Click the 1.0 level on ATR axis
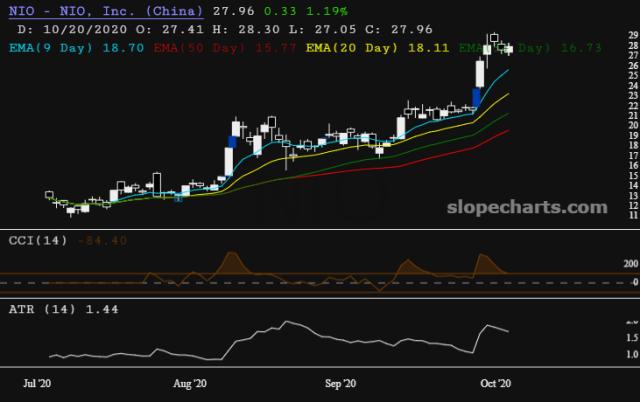640x402 pixels. click(602, 354)
